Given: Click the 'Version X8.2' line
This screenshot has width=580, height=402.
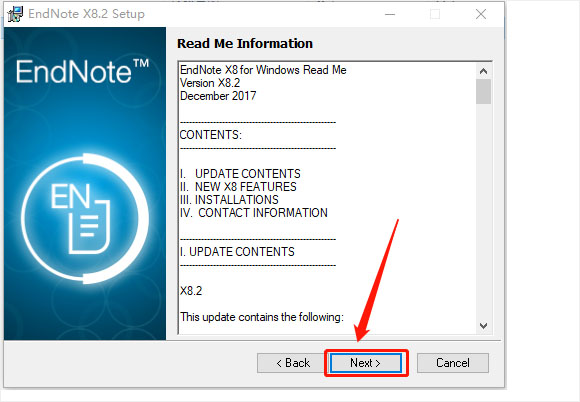Looking at the screenshot, I should (210, 83).
